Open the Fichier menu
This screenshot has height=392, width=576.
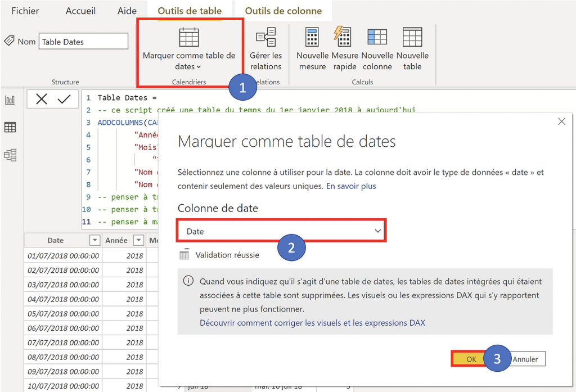(25, 11)
